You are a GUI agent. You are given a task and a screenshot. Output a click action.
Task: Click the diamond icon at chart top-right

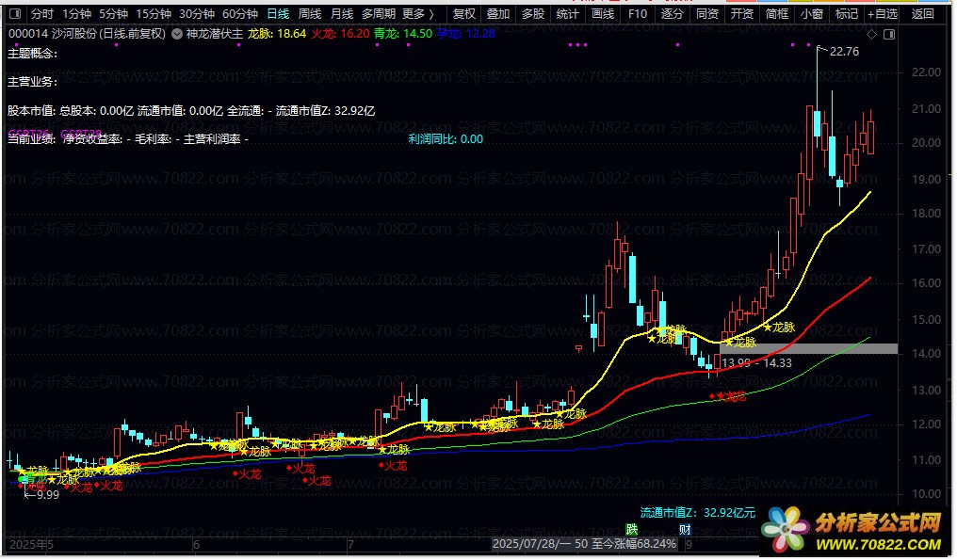(871, 35)
